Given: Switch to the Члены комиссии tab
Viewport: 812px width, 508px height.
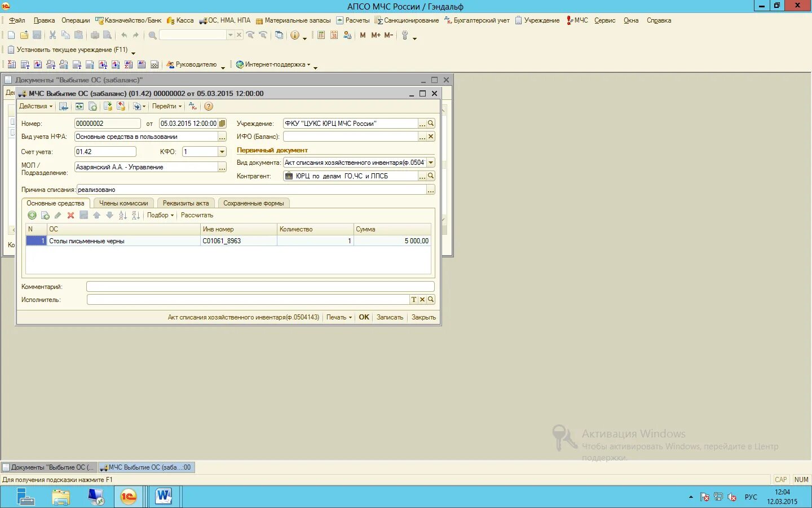Looking at the screenshot, I should click(x=123, y=203).
